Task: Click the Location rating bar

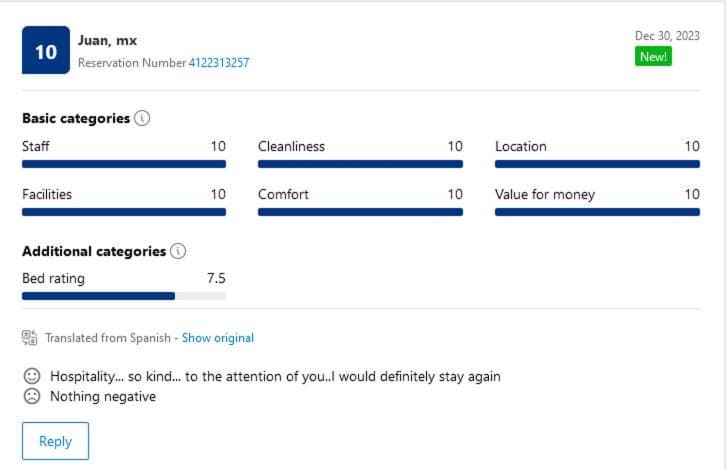Action: click(597, 164)
